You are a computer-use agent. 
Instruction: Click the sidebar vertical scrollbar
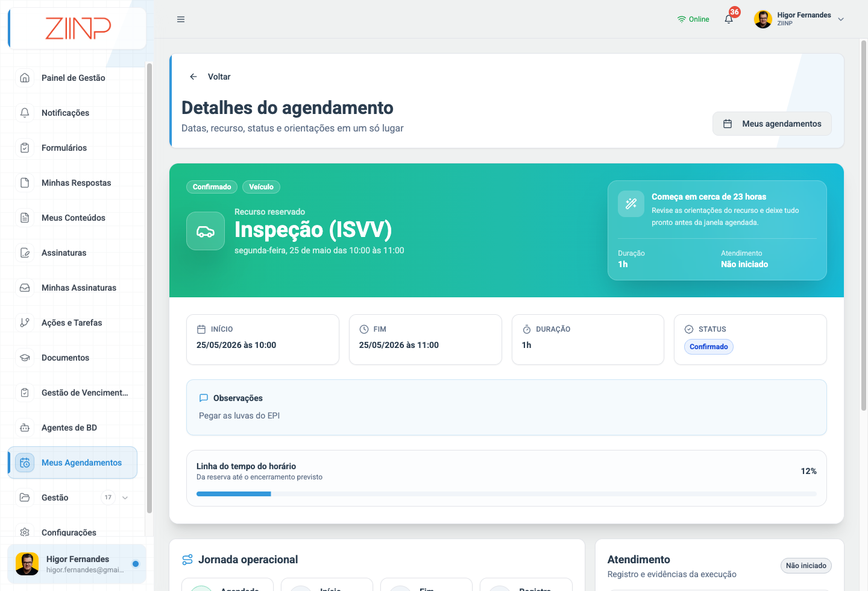(149, 288)
